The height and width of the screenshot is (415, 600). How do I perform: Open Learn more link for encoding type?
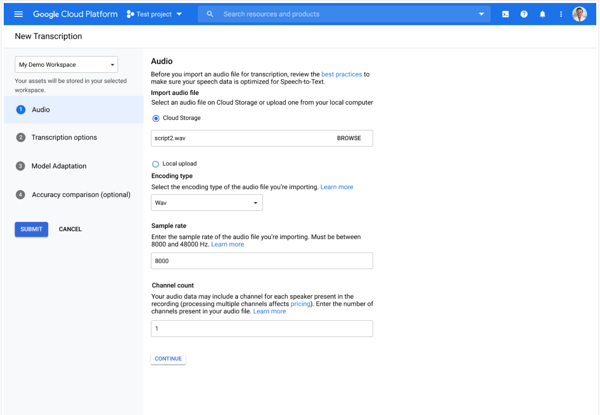point(337,187)
